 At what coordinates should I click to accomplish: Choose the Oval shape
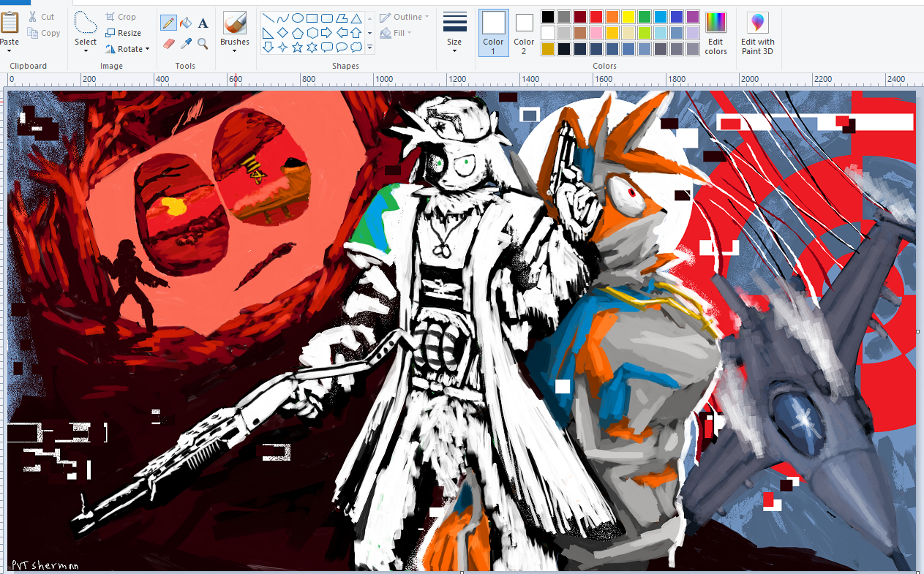pyautogui.click(x=298, y=18)
